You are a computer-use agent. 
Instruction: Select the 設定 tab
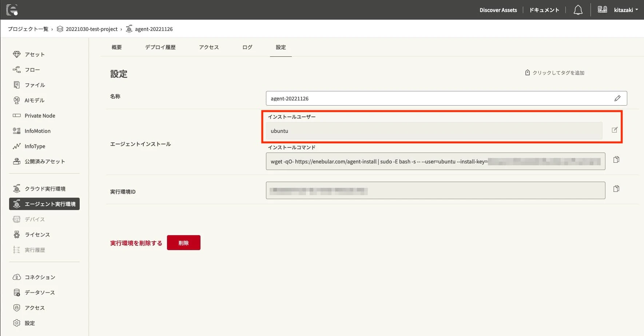(281, 47)
